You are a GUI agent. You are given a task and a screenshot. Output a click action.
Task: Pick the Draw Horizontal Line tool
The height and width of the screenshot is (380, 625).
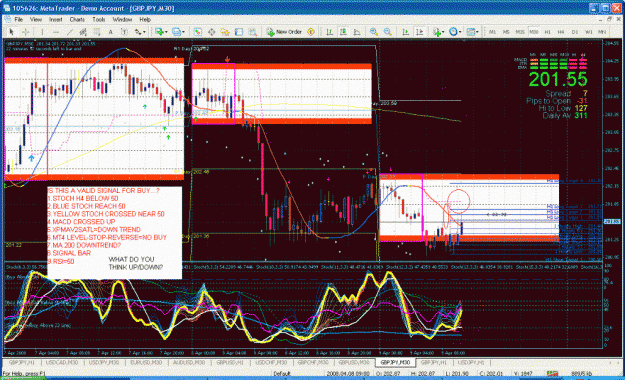[56, 32]
